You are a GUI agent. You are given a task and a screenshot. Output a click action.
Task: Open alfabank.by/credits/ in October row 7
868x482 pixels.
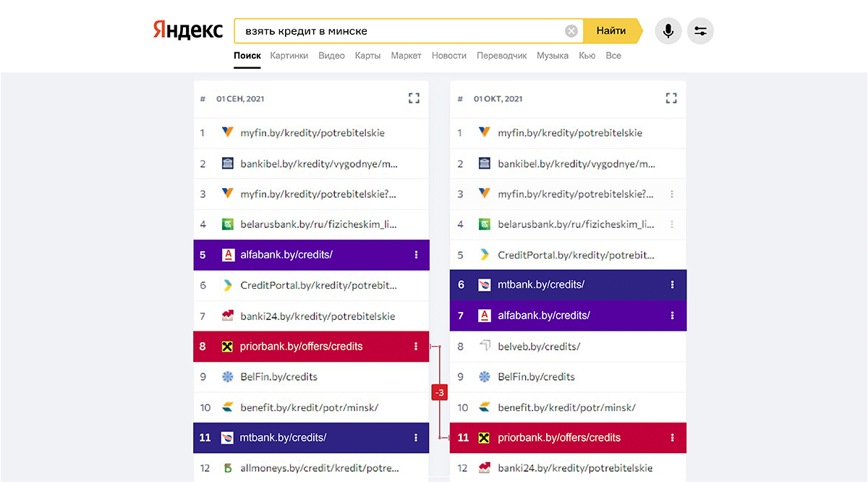tap(544, 316)
